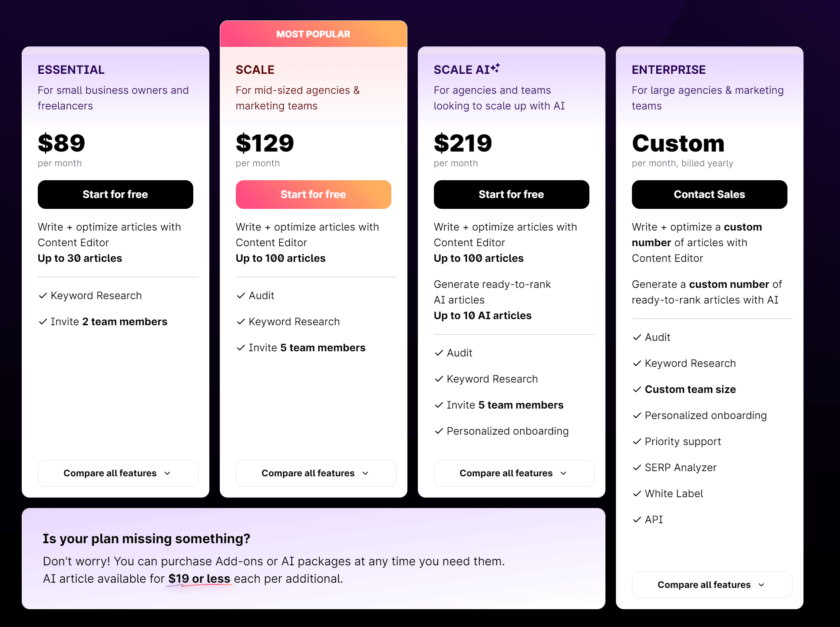The height and width of the screenshot is (627, 840).
Task: Click the Most Popular banner
Action: pyautogui.click(x=313, y=34)
